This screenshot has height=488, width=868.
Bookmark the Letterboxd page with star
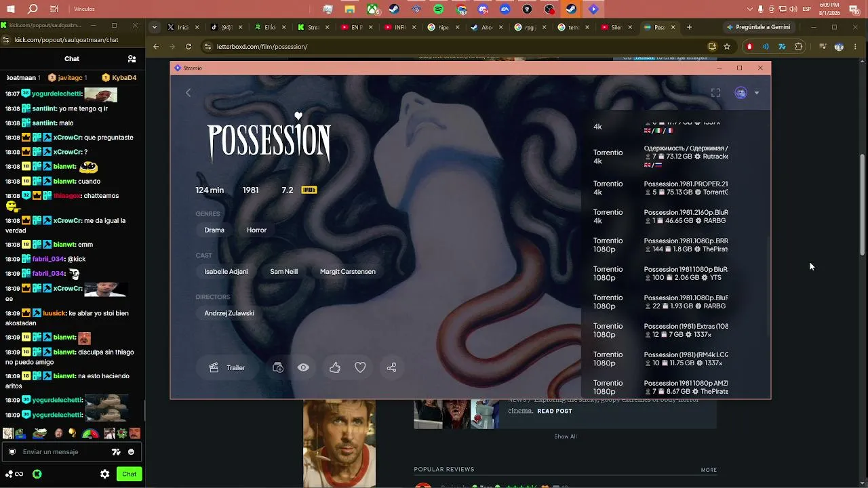pos(727,47)
